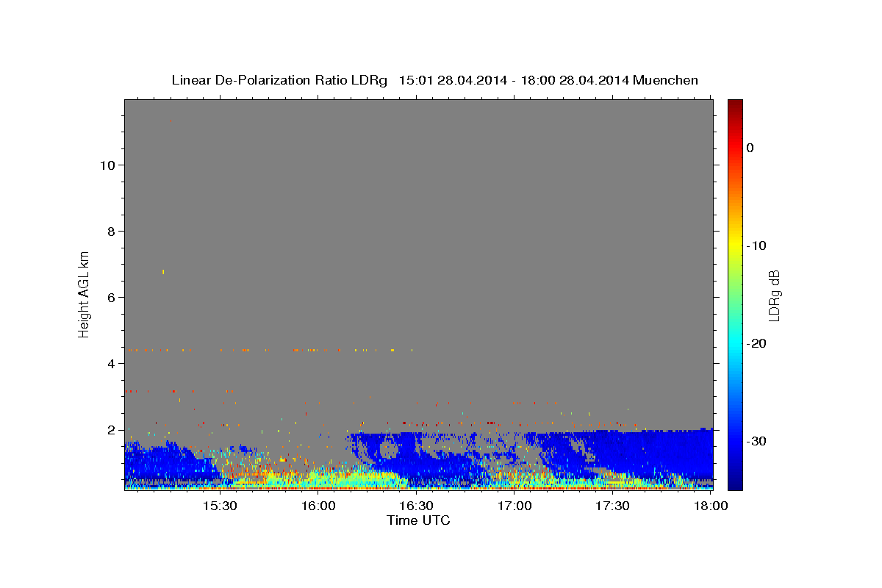Image resolution: width=882 pixels, height=588 pixels.
Task: Click the 17:30 time tick label
Action: point(612,506)
